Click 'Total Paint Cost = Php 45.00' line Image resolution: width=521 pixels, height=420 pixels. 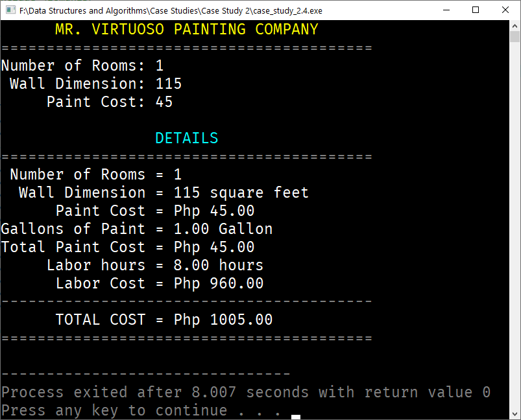128,247
